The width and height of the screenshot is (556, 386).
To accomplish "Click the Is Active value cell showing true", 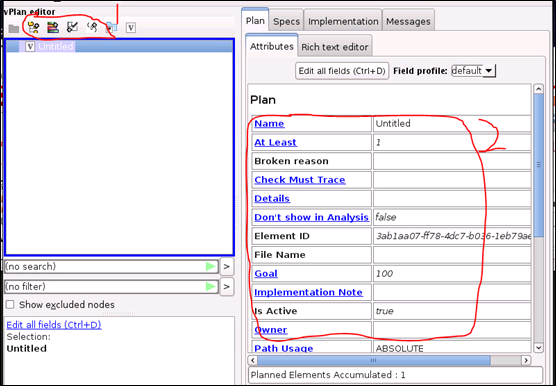I will tap(452, 311).
